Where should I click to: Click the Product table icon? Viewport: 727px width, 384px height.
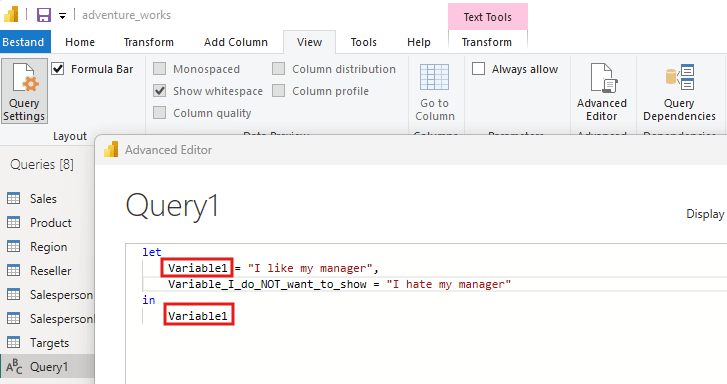[13, 223]
